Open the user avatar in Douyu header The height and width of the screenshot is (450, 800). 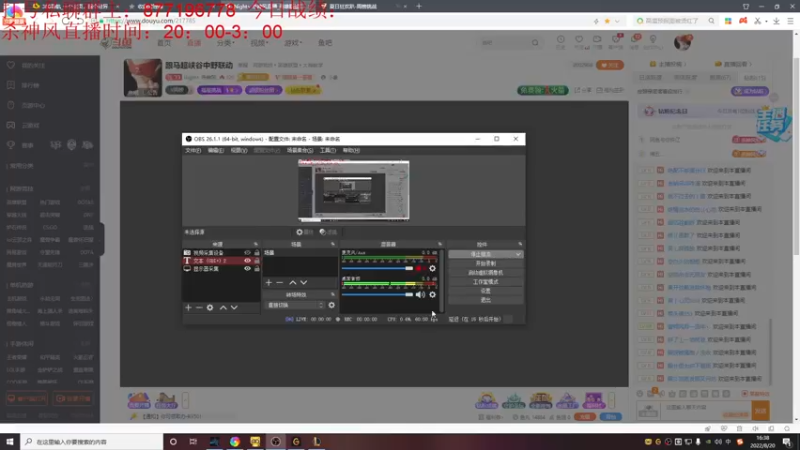[683, 42]
